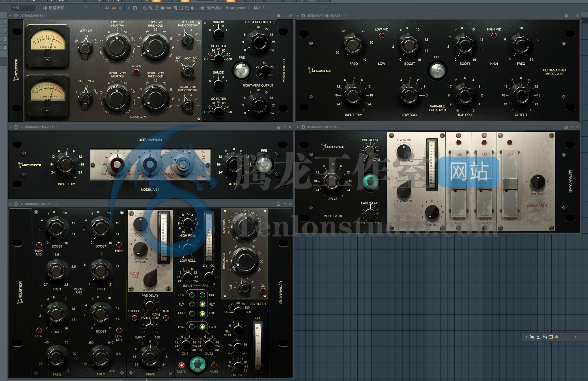Click the magnet snap icon in playlist toolbar
The height and width of the screenshot is (381, 588).
pos(135,8)
